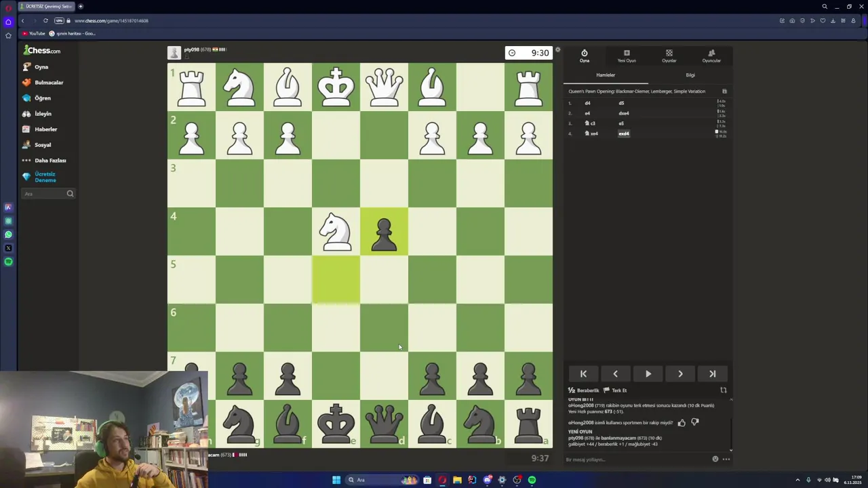Open Windows Start menu

click(336, 480)
